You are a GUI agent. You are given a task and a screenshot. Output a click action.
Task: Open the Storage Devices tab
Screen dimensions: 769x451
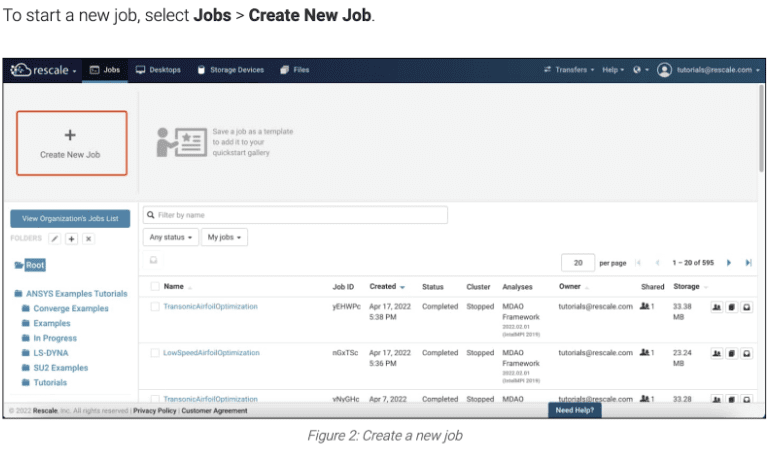[x=230, y=70]
